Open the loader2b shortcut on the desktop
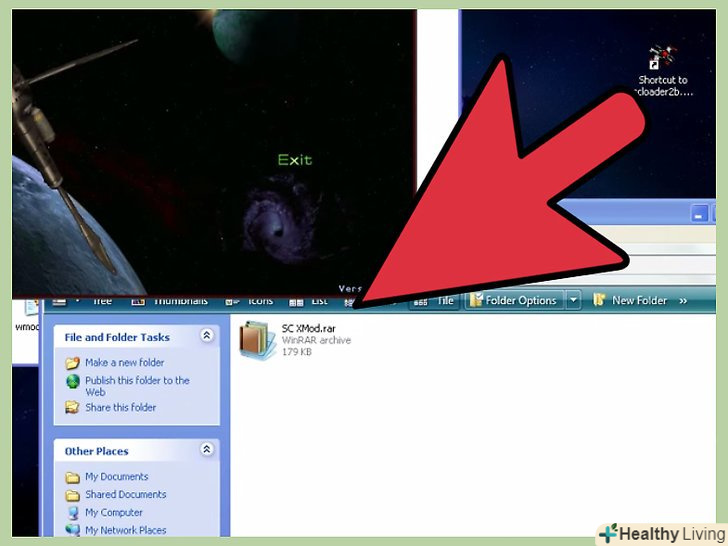The width and height of the screenshot is (728, 546). pyautogui.click(x=664, y=71)
